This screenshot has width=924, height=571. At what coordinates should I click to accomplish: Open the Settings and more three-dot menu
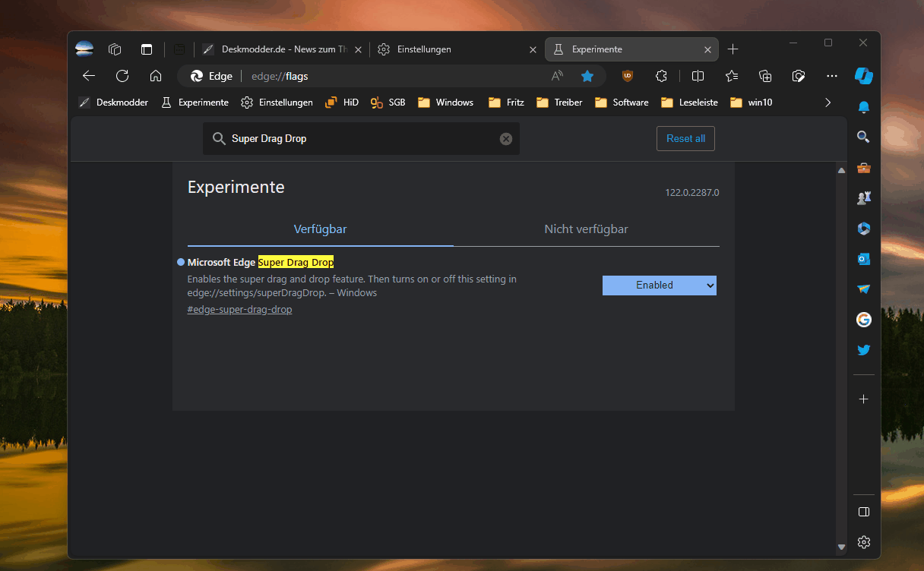(832, 76)
